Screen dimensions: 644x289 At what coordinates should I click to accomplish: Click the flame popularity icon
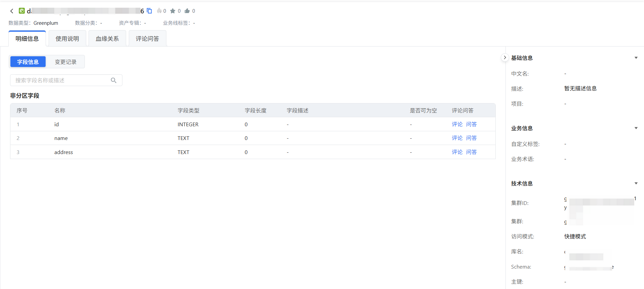(159, 11)
